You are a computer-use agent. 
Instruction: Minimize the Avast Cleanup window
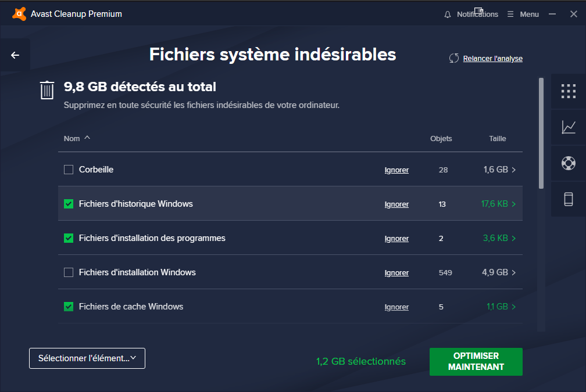552,14
